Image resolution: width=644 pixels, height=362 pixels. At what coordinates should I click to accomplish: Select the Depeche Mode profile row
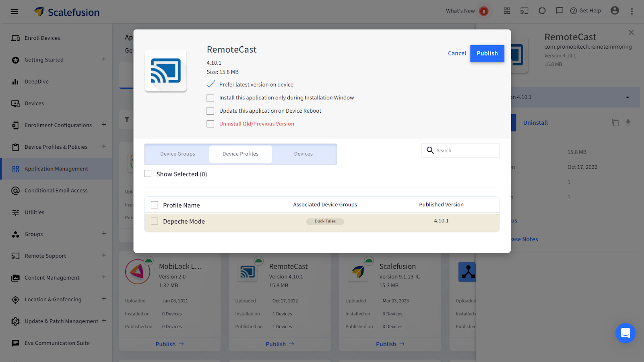154,221
